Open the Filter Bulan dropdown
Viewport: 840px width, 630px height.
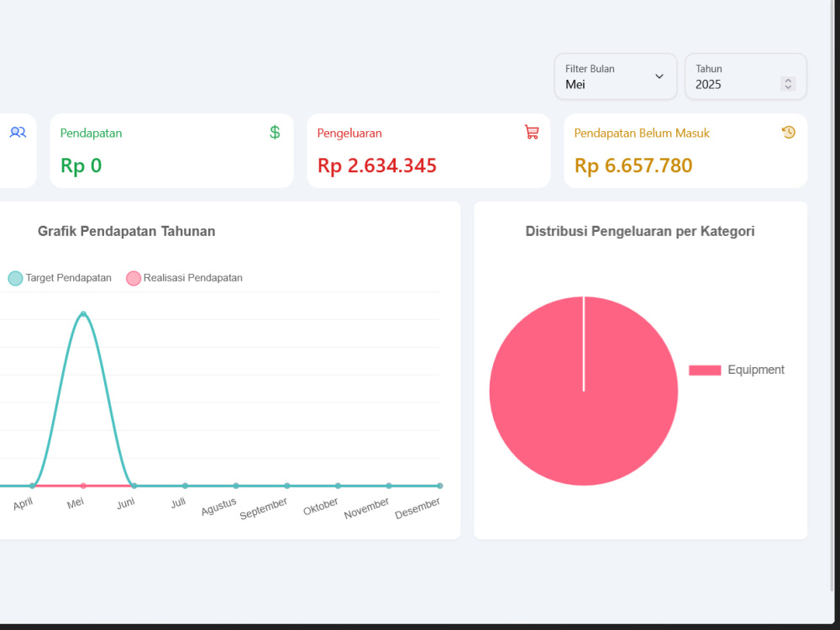click(616, 76)
